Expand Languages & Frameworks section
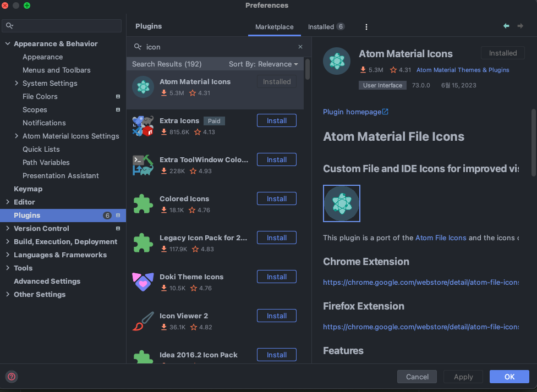The image size is (537, 392). [x=8, y=255]
